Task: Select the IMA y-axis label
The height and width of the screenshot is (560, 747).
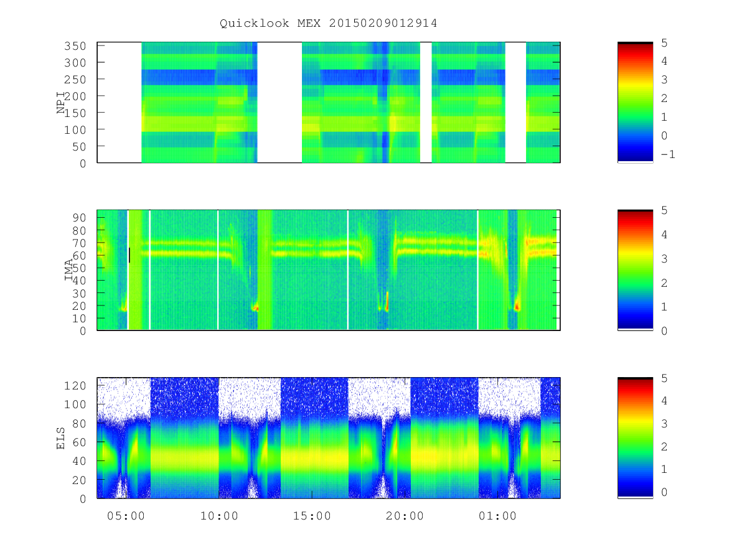Action: coord(69,270)
